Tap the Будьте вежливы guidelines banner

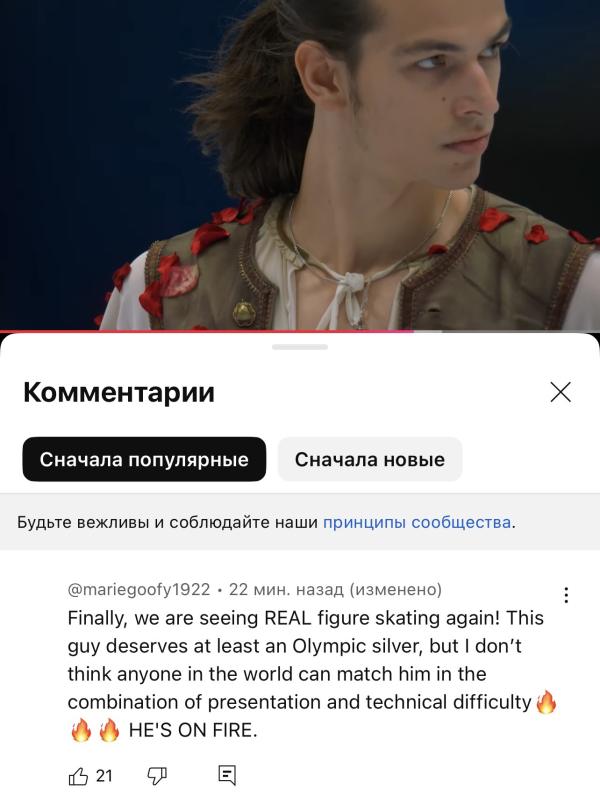(300, 522)
